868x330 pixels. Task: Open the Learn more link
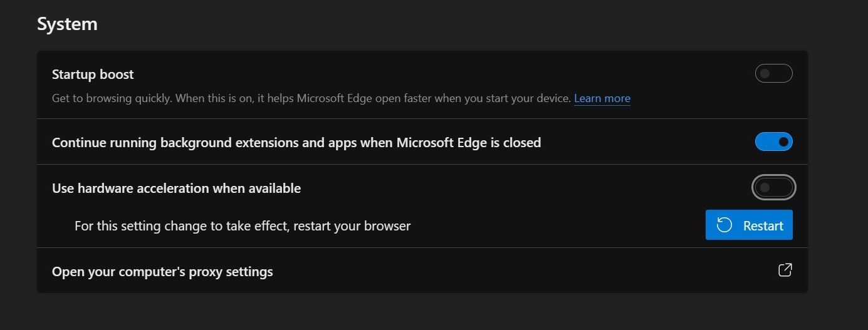[602, 98]
